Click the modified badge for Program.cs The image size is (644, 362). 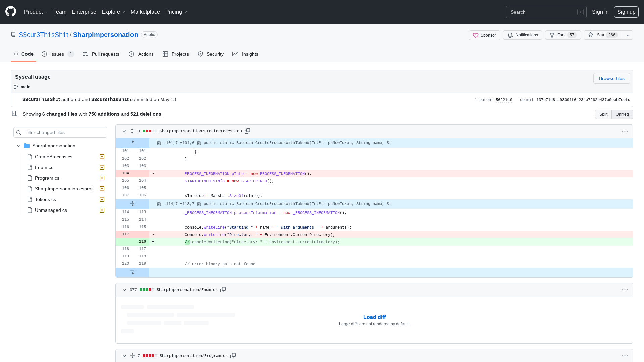(102, 178)
